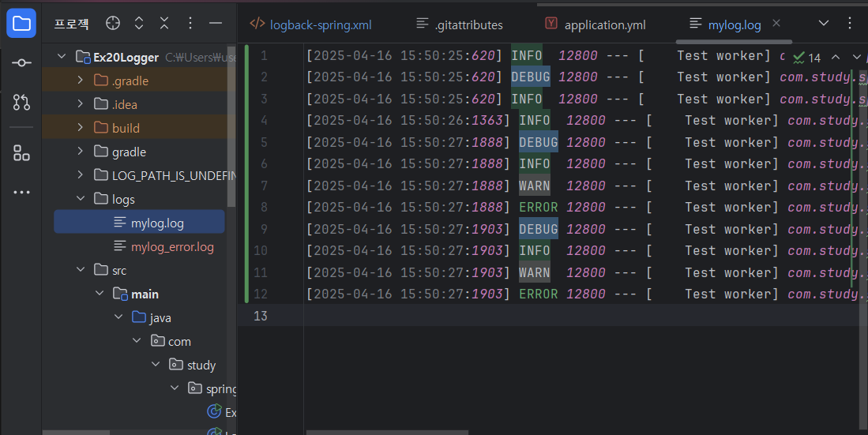The width and height of the screenshot is (868, 435).
Task: Click the inspection widget showing 14
Action: click(x=806, y=58)
